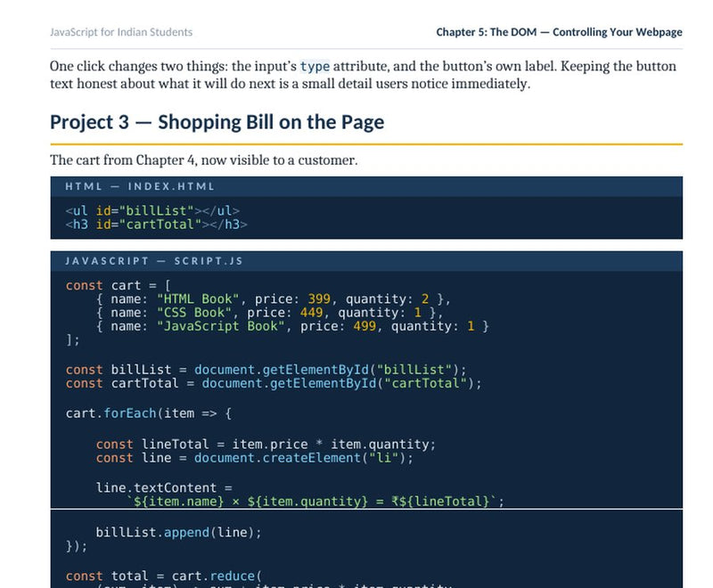Viewport: 713px width, 588px height.
Task: Click the "JavaScript Book" cart item line
Action: [x=292, y=326]
